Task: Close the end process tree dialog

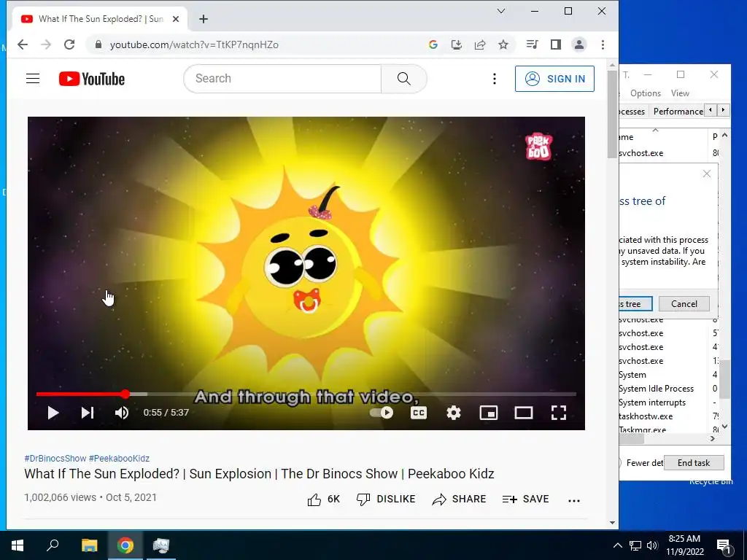Action: tap(707, 174)
